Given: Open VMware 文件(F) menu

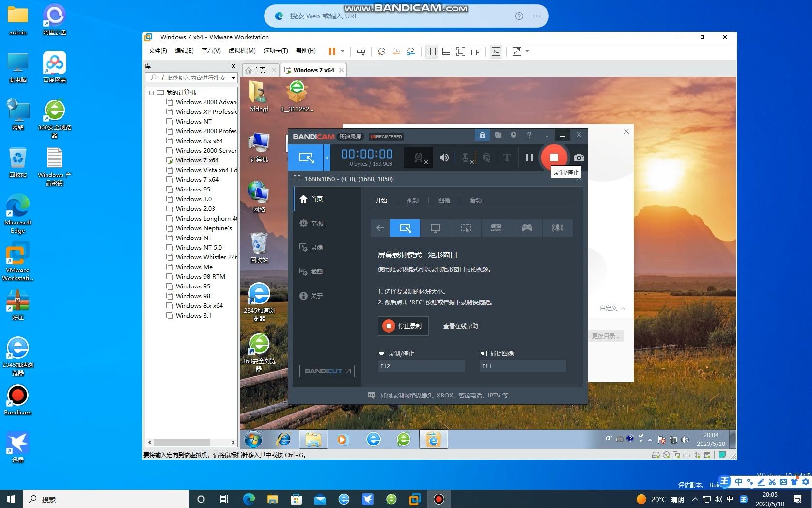Looking at the screenshot, I should click(x=157, y=51).
